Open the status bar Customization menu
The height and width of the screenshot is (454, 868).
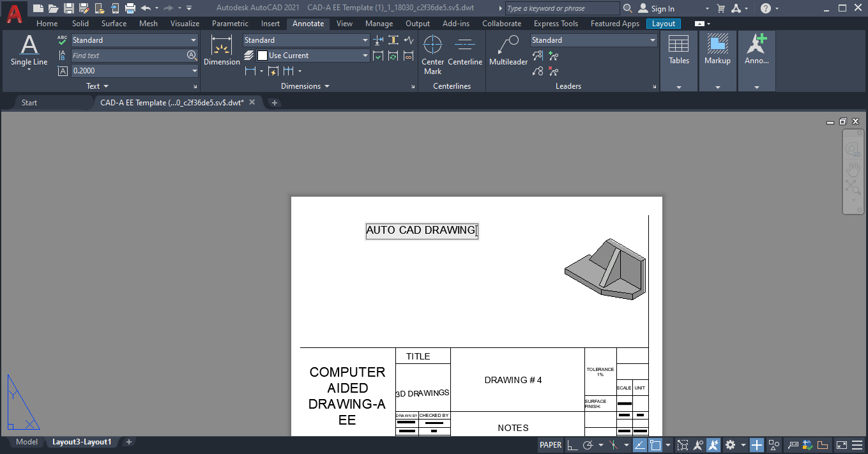point(856,444)
